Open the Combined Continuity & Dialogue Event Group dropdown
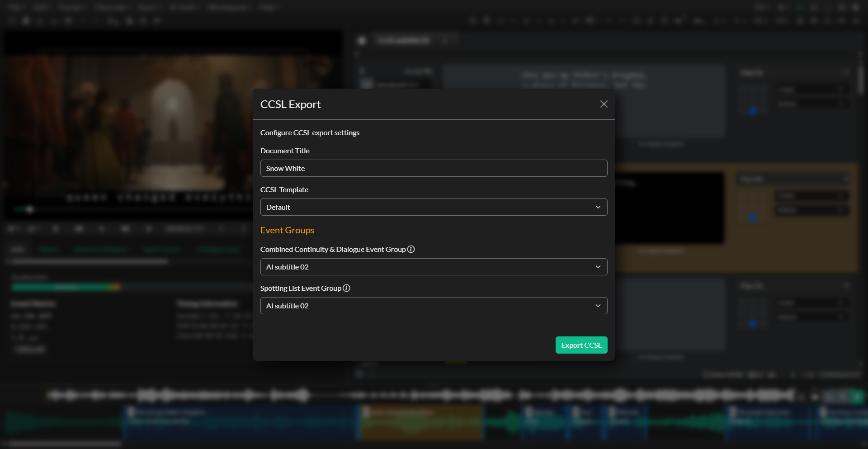 pyautogui.click(x=434, y=267)
